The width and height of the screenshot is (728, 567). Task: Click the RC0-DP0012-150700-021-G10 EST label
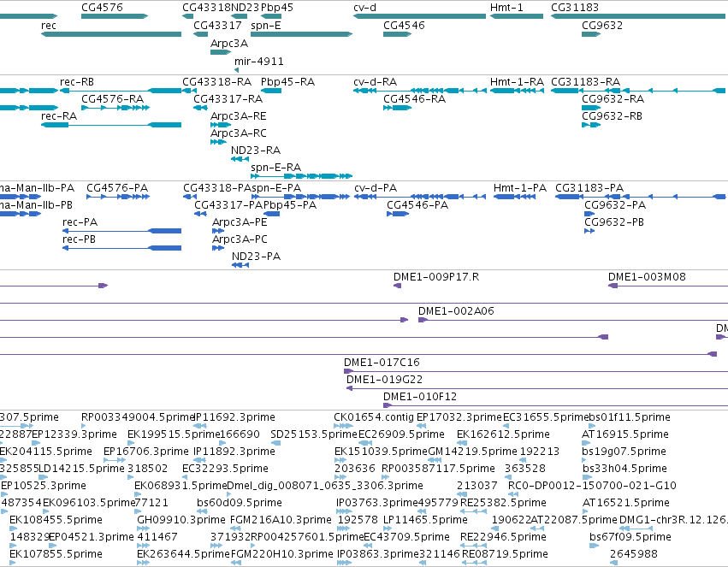coord(593,486)
